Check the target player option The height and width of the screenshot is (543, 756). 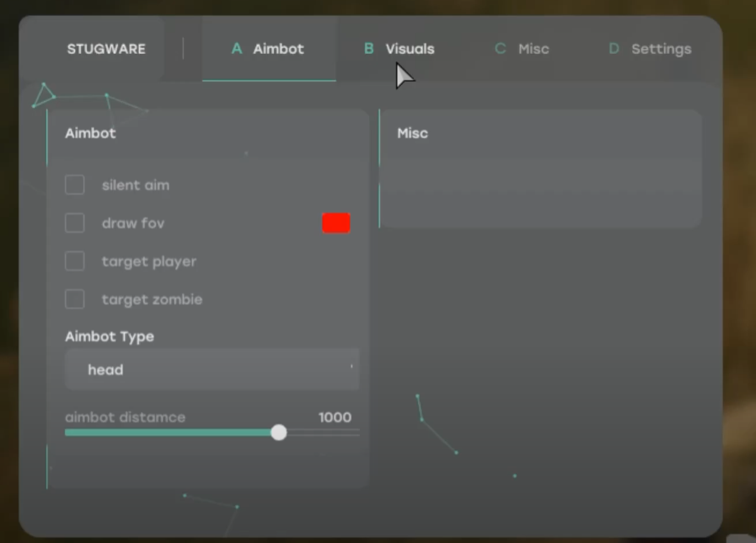click(75, 261)
